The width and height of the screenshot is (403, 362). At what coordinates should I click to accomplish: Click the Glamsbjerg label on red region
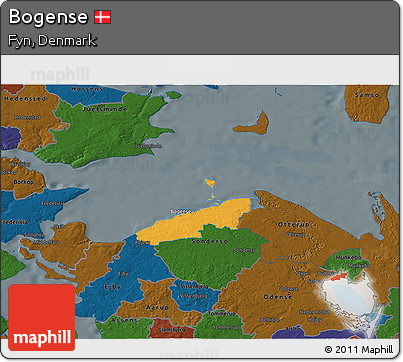(171, 330)
